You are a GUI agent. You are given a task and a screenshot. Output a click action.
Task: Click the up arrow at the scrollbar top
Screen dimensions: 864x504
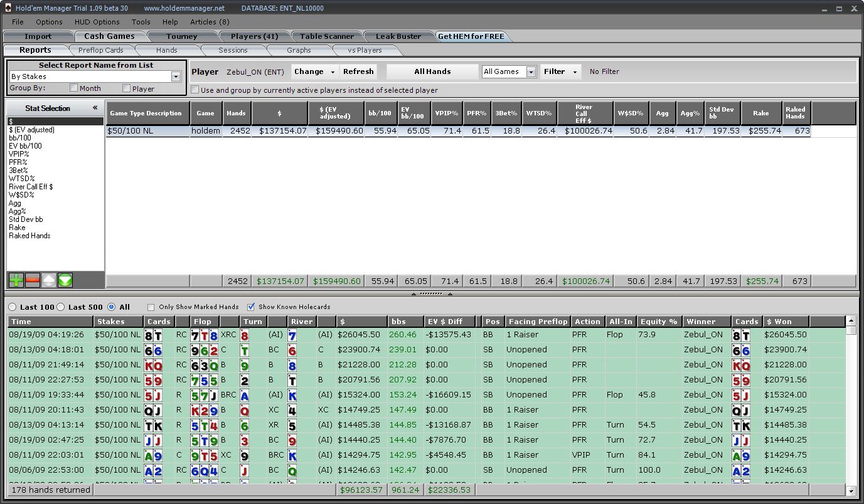pyautogui.click(x=851, y=330)
